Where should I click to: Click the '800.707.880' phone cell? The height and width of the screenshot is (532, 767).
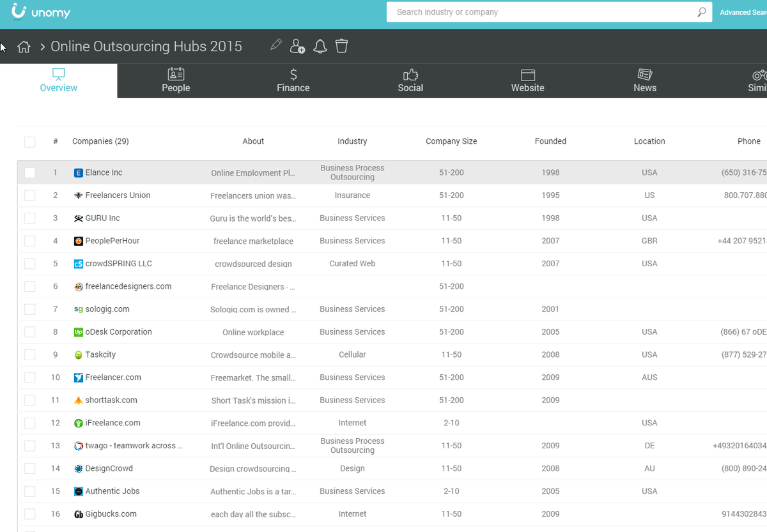click(x=745, y=195)
